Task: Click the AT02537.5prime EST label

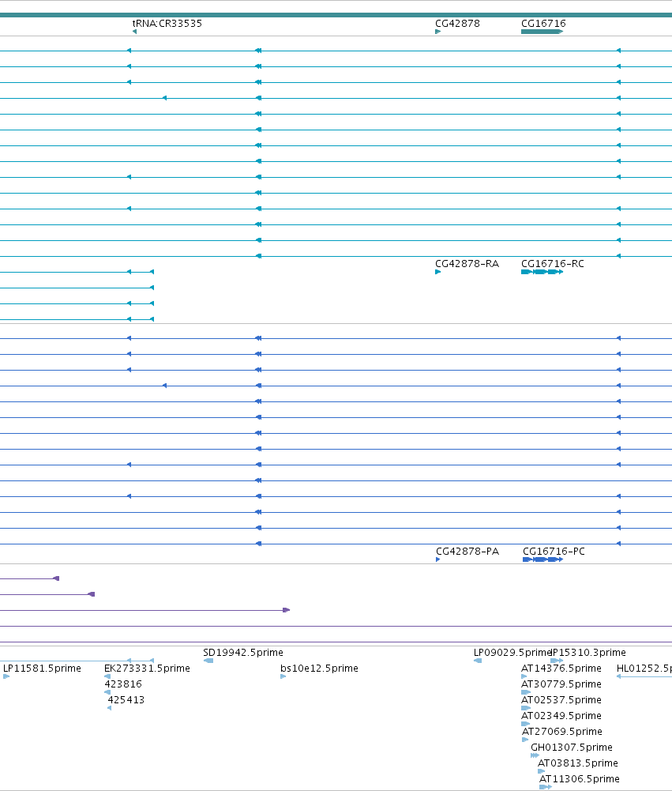Action: [561, 699]
